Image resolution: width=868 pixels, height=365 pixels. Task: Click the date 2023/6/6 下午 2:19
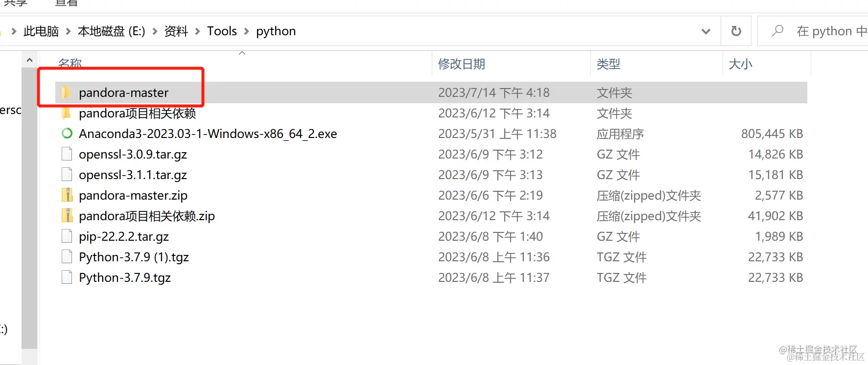tap(491, 195)
